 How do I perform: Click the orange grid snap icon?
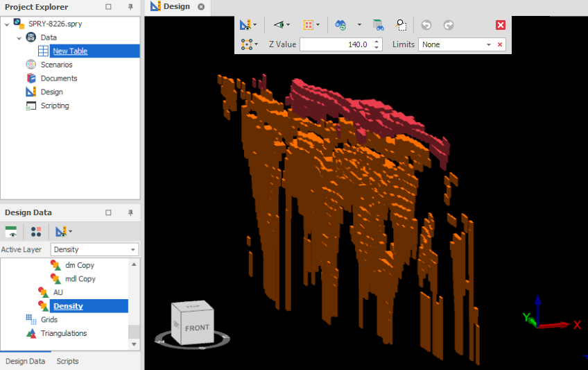tap(308, 25)
